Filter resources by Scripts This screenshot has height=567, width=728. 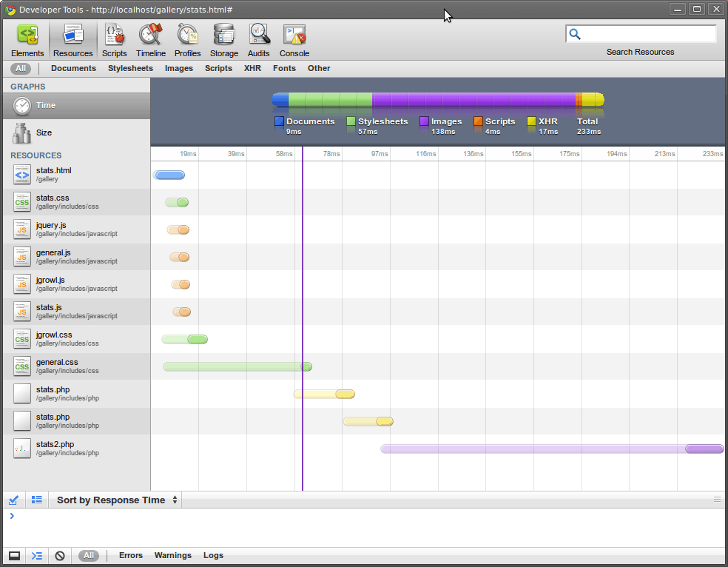coord(218,68)
